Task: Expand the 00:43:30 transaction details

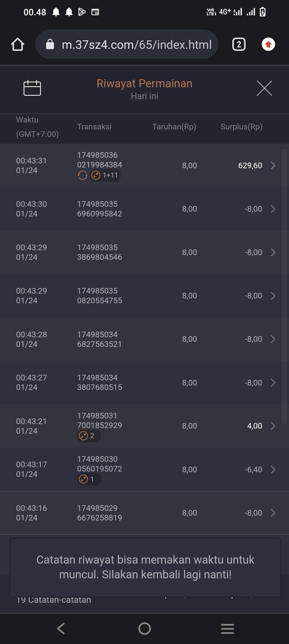Action: point(273,209)
